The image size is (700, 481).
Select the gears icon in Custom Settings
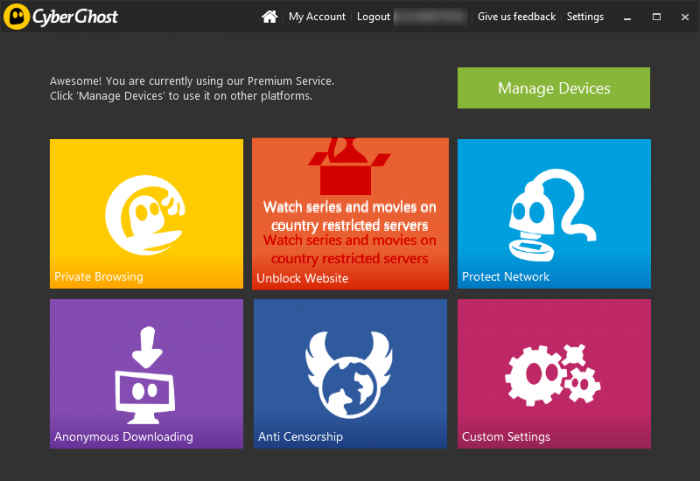pos(553,374)
